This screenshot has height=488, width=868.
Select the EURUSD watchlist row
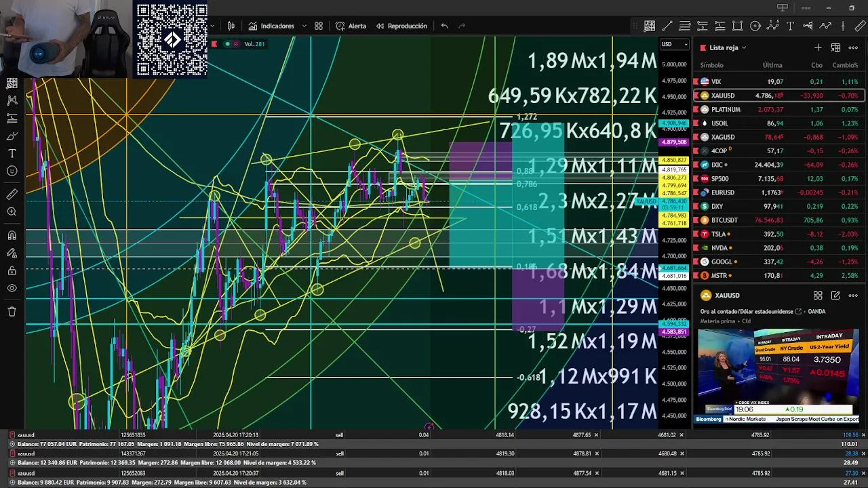click(778, 192)
